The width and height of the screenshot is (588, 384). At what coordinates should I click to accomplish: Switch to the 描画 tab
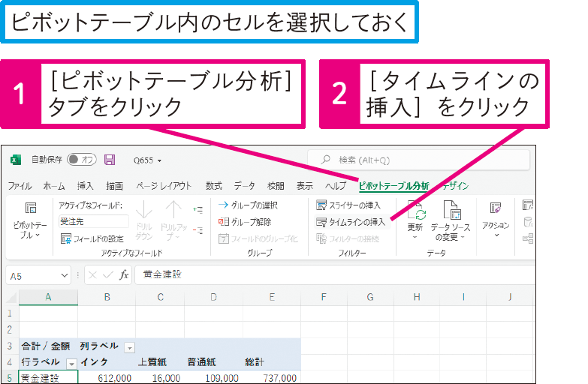(114, 186)
